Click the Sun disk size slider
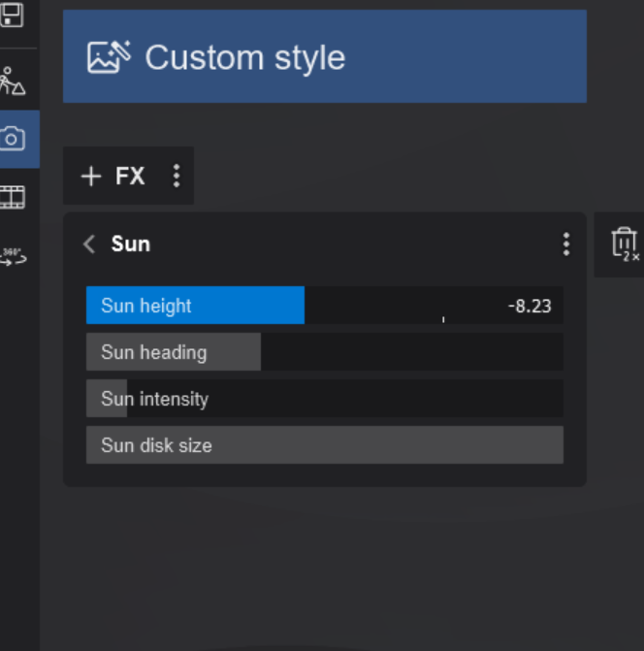The height and width of the screenshot is (651, 644). 324,445
